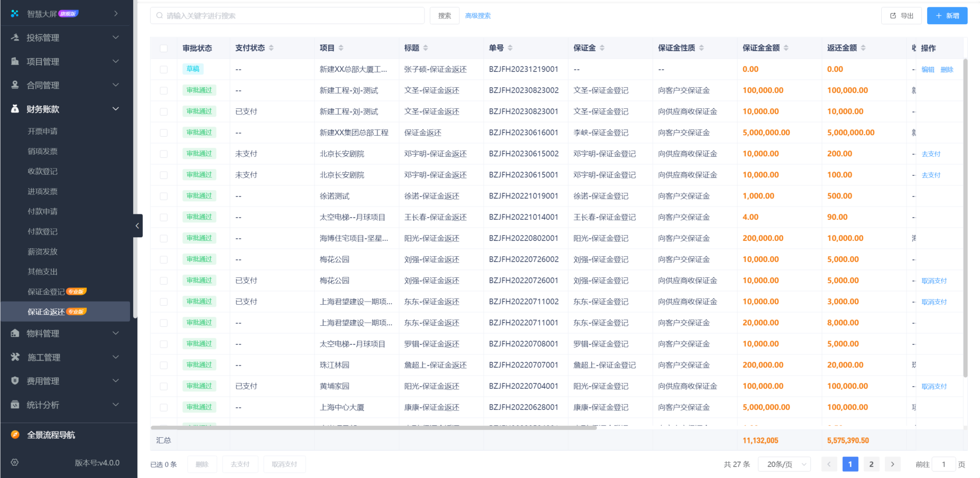点击统计分析模块图标
980x478 pixels.
[x=14, y=405]
